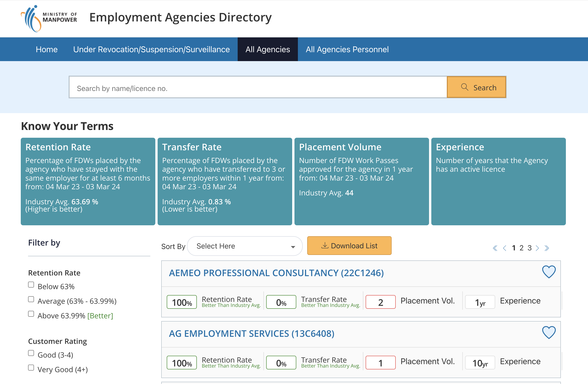Switch to All Agencies Personnel tab
The width and height of the screenshot is (588, 384).
point(347,49)
